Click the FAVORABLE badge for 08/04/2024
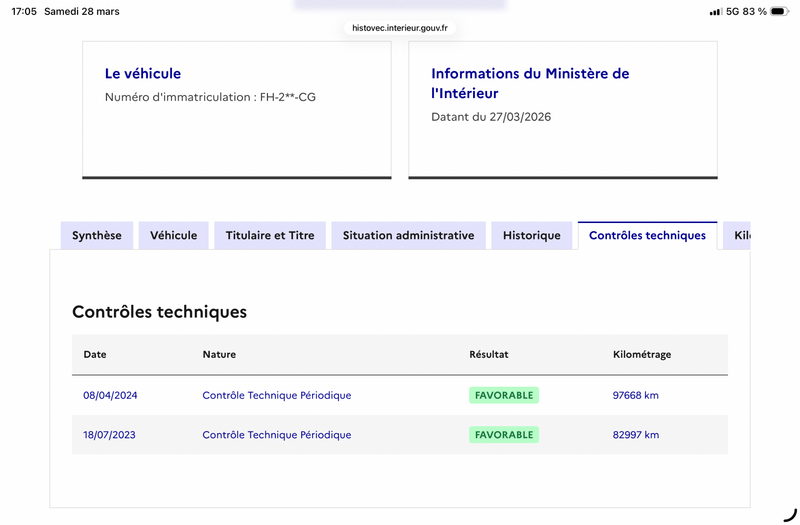Screen dimensions: 800x525 [x=504, y=395]
